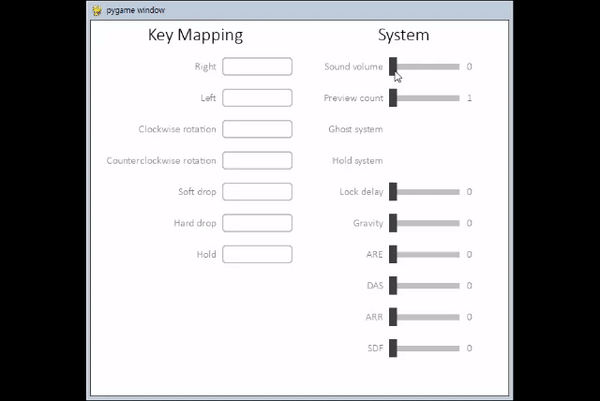This screenshot has width=600, height=401.
Task: Click the ARR slider handle
Action: point(393,317)
